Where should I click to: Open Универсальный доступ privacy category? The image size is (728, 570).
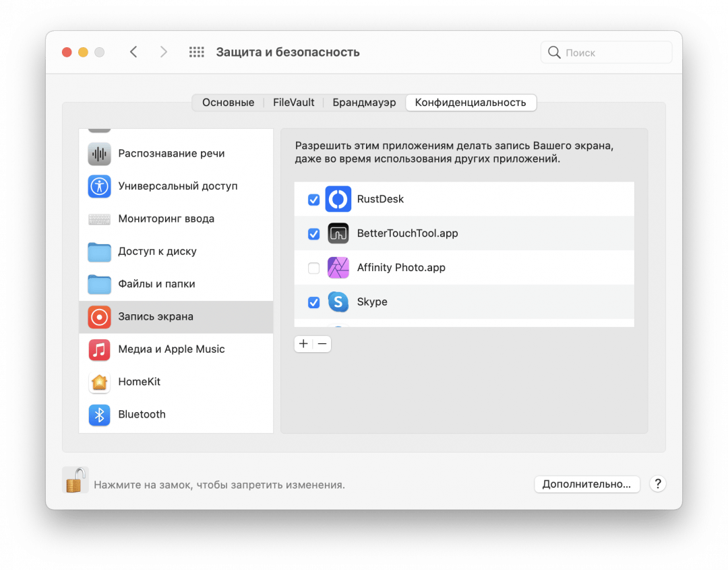pos(177,186)
